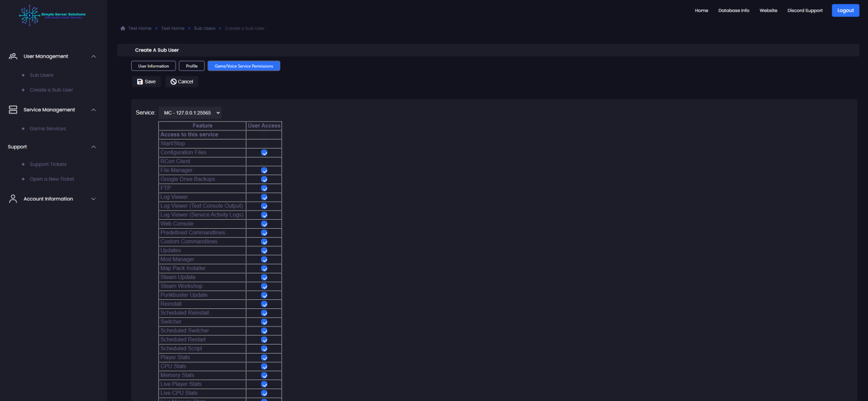Switch to the Profile tab

pos(192,66)
